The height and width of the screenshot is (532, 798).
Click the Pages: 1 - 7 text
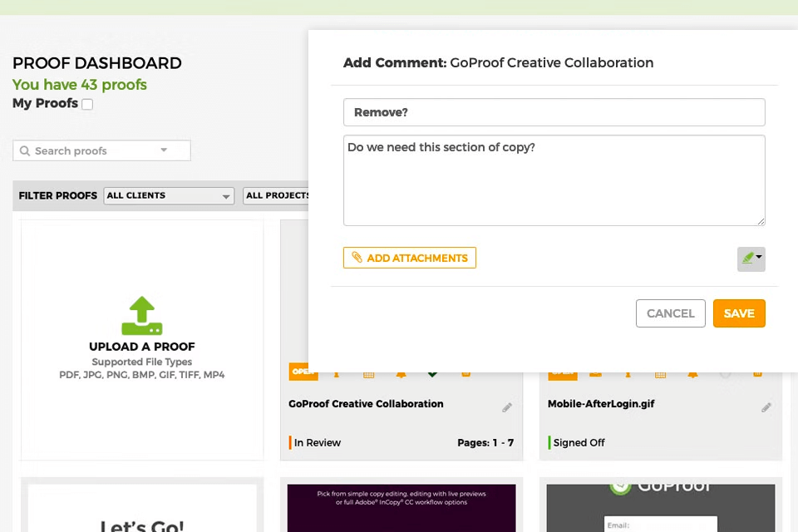tap(485, 443)
